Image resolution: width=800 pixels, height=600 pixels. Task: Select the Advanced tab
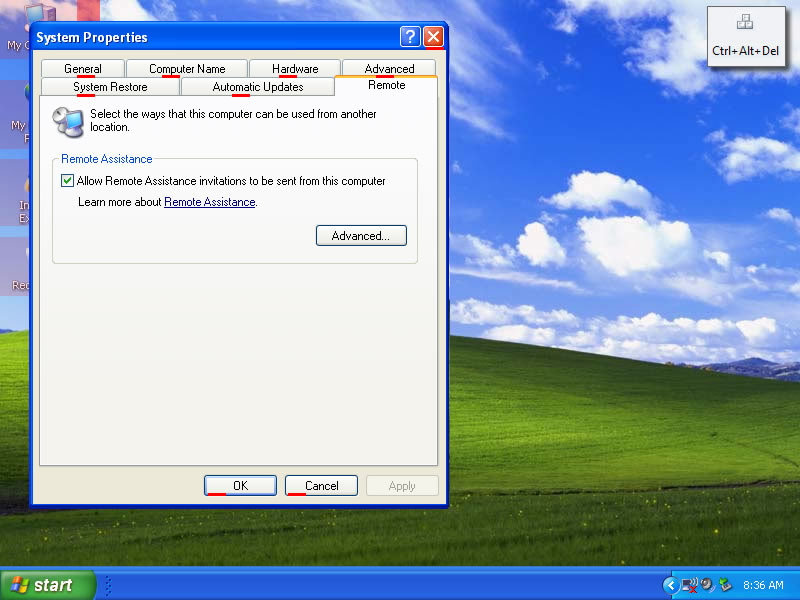point(389,68)
